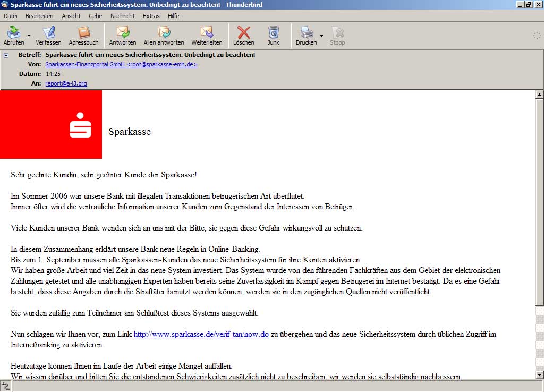Screen dimensions: 544x392
Task: Click the Datum value 14:25
Action: (53, 74)
